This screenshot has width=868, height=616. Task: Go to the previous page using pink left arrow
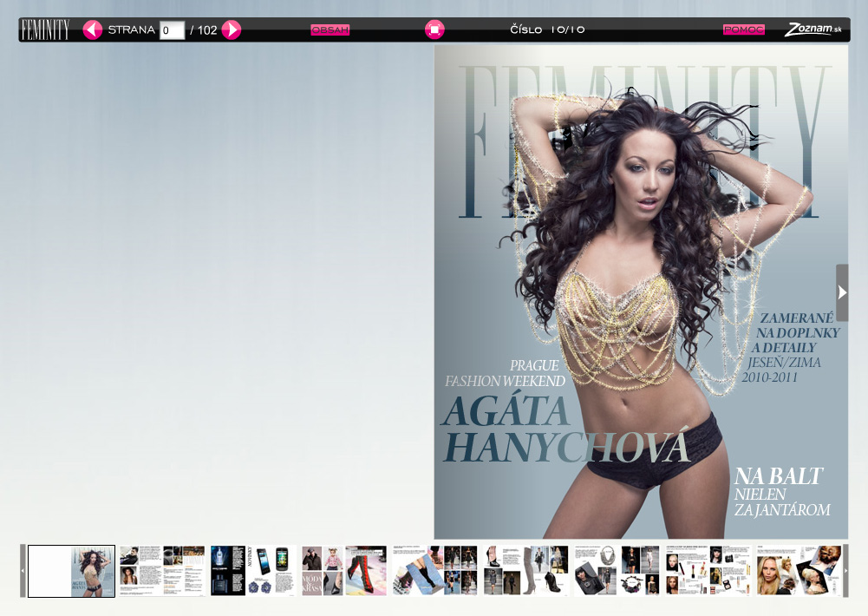tap(93, 29)
